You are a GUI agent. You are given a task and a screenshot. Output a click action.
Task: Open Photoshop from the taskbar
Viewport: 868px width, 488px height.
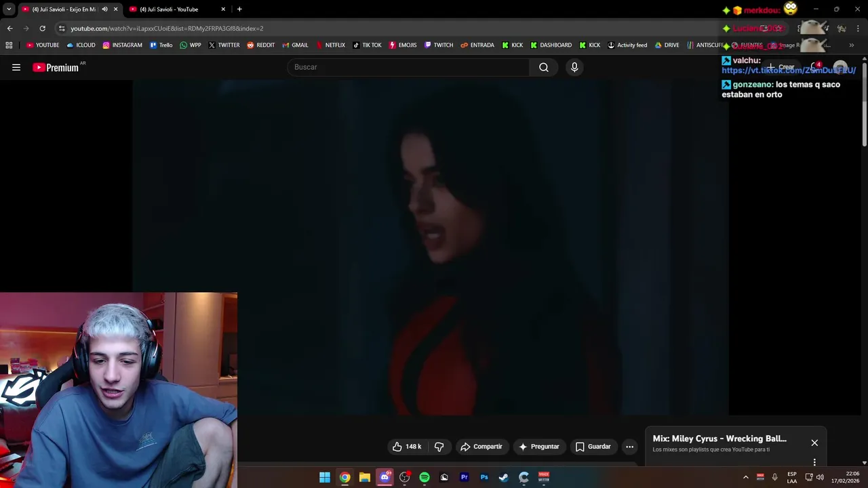pos(484,477)
